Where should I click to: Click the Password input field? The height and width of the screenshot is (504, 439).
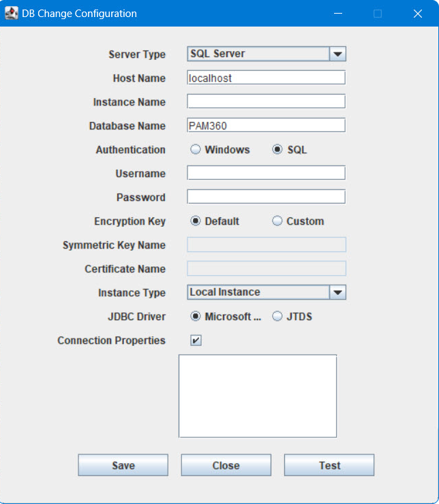click(267, 197)
